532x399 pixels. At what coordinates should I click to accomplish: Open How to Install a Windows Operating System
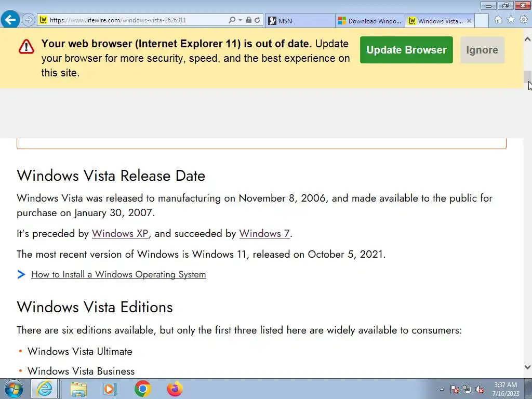click(x=118, y=274)
